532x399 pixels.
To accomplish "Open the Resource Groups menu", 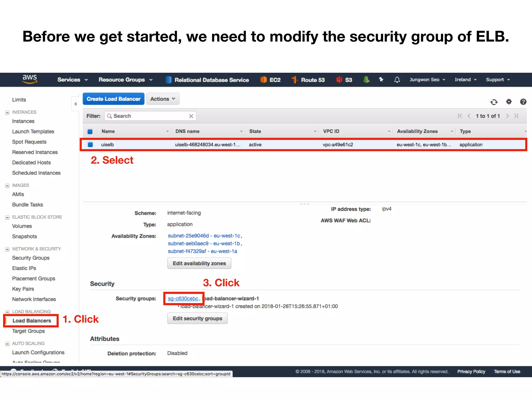I will (125, 80).
